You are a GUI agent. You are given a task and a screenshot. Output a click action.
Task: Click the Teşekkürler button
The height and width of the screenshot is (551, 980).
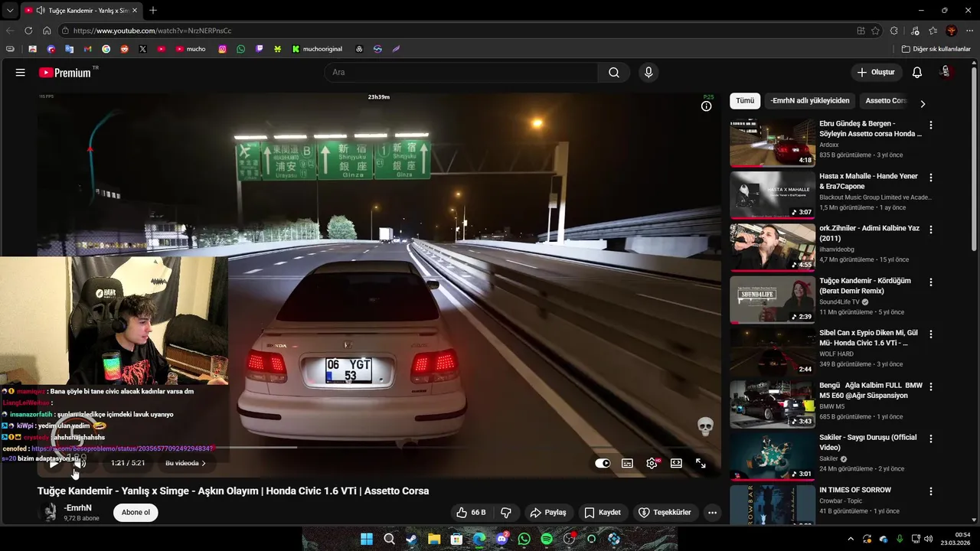(665, 513)
